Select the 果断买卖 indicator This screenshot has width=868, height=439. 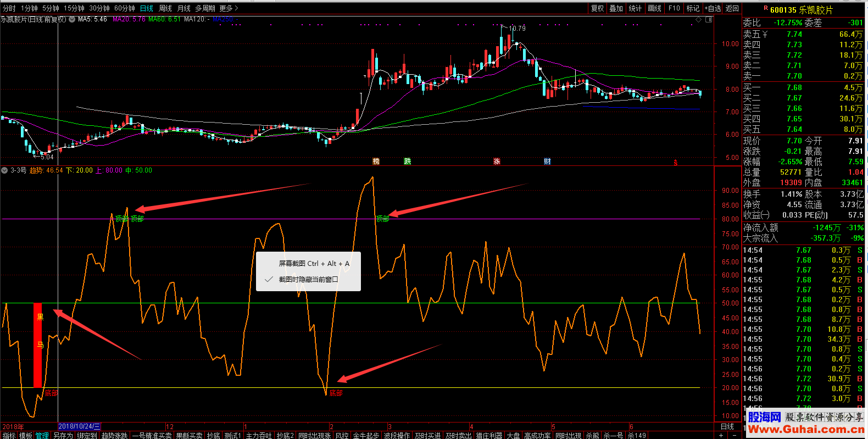(189, 435)
